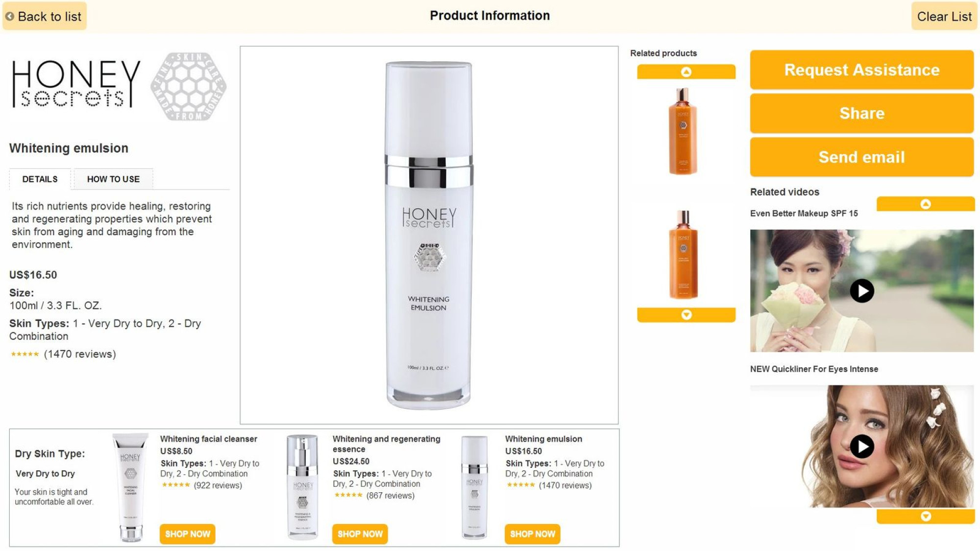Shop now for the Whitening facial cleanser
The width and height of the screenshot is (980, 551).
pos(187,534)
